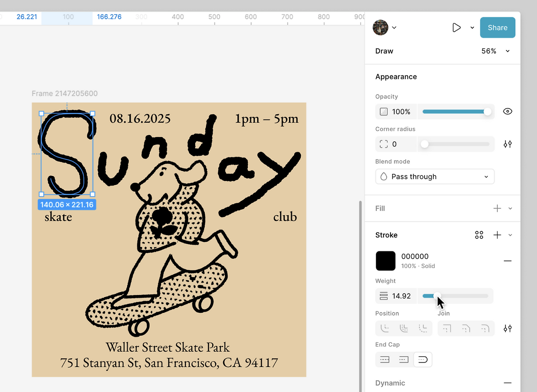Click the Dynamic section header
The image size is (537, 392).
pyautogui.click(x=390, y=383)
